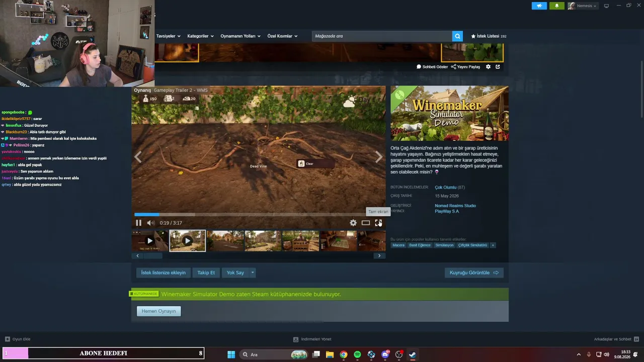Pause the gameplay trailer video

pyautogui.click(x=139, y=223)
